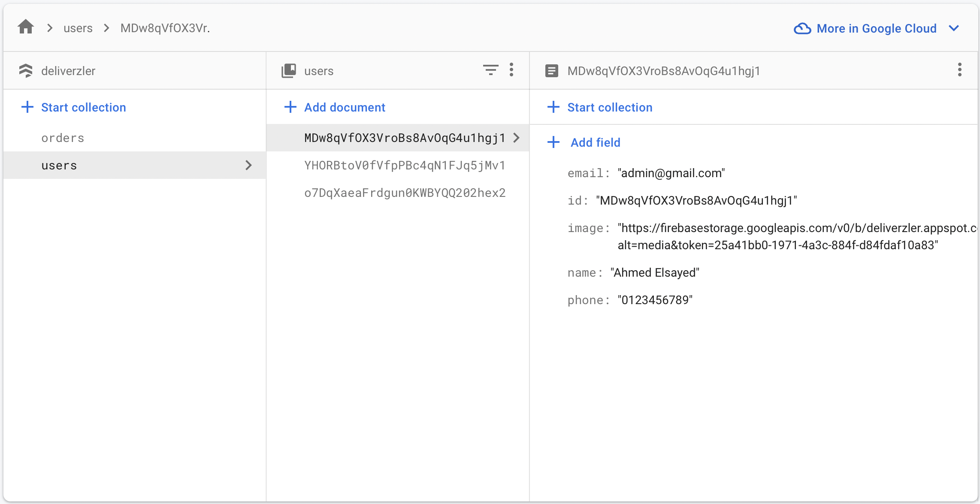Click Add field button
The image size is (980, 504).
tap(584, 142)
